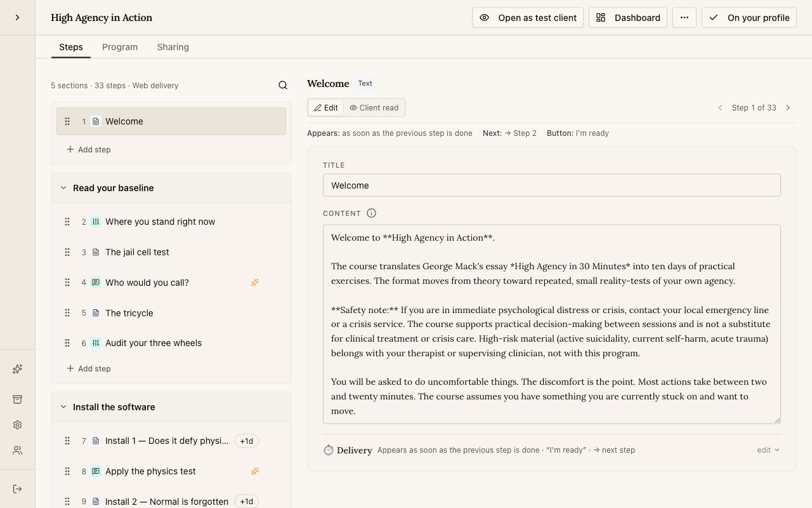Image resolution: width=812 pixels, height=508 pixels.
Task: Click drag handle of Apply the physics test
Action: click(67, 471)
